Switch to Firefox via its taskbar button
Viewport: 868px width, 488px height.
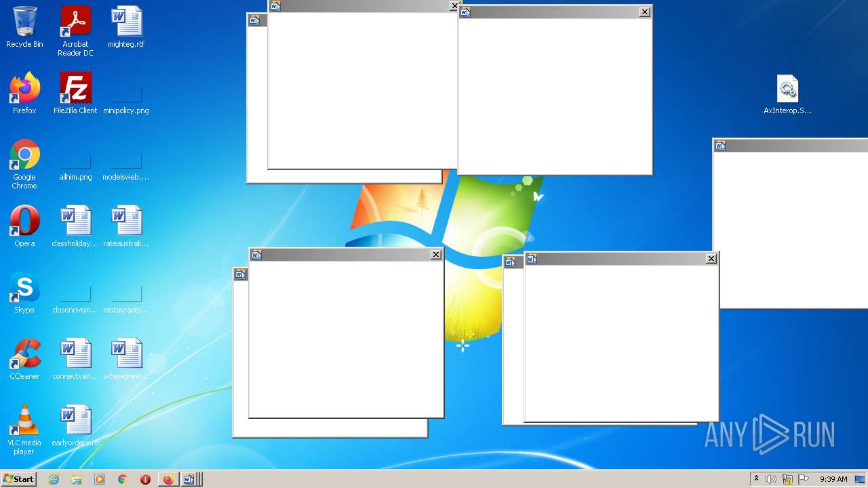(x=168, y=479)
